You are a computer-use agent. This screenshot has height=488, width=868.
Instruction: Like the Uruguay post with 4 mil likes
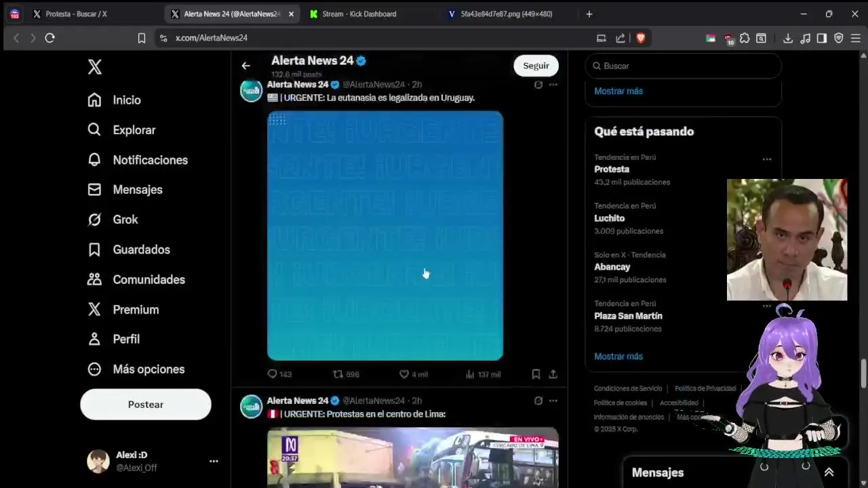point(413,374)
